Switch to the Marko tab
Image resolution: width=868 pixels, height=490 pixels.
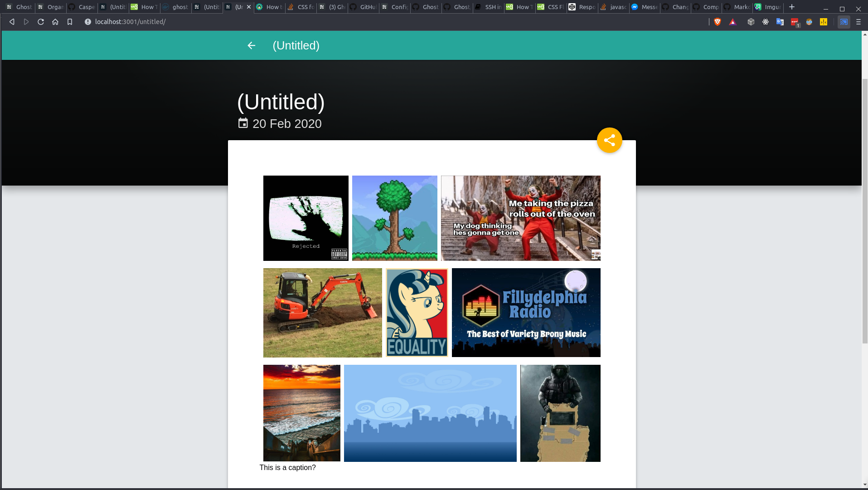[737, 7]
